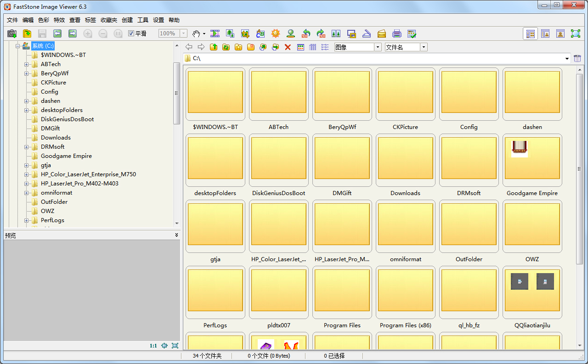Image resolution: width=588 pixels, height=364 pixels.
Task: Click the trash bin icon beside path bar
Action: click(578, 58)
